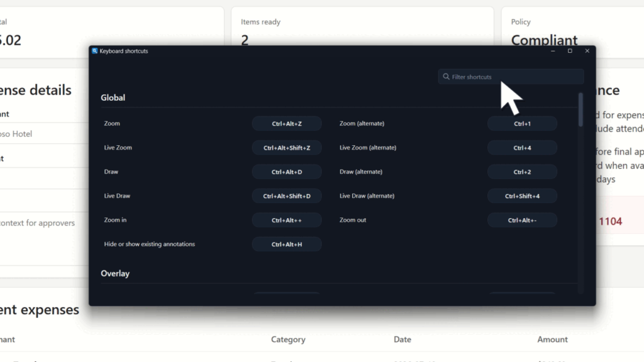Click the Keyboard shortcuts title text
The width and height of the screenshot is (644, 362).
[x=124, y=51]
